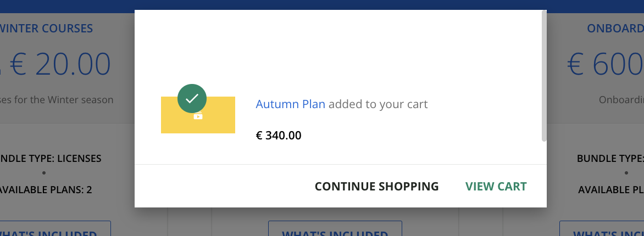Image resolution: width=644 pixels, height=236 pixels.
Task: Click the small video icon on the yellow thumbnail
Action: tap(198, 116)
